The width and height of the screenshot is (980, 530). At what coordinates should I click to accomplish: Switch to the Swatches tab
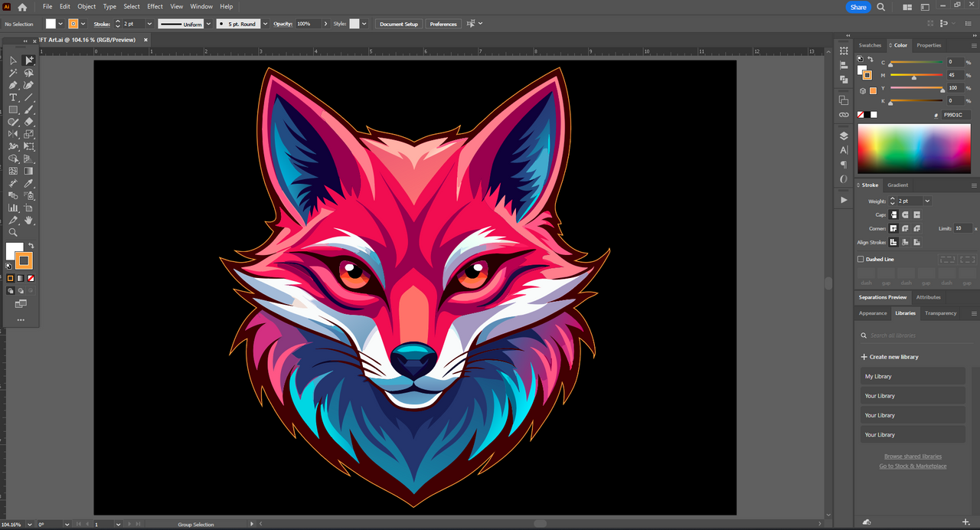870,45
